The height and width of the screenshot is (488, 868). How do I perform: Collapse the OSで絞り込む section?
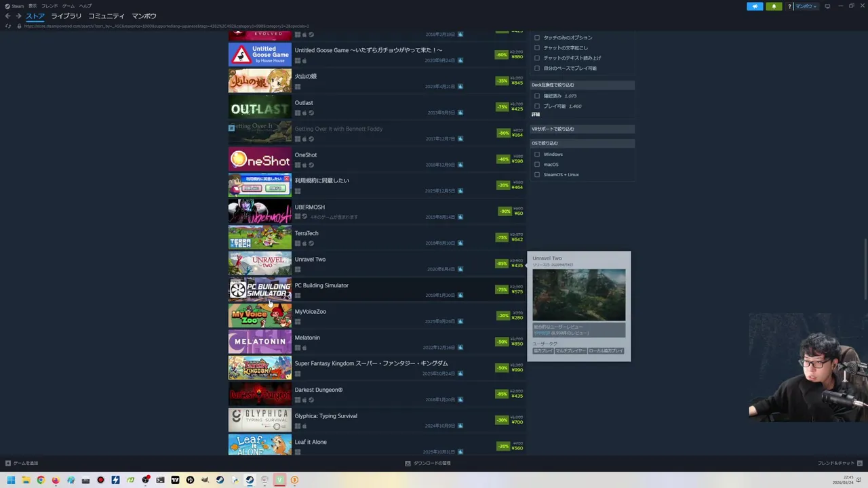[582, 143]
